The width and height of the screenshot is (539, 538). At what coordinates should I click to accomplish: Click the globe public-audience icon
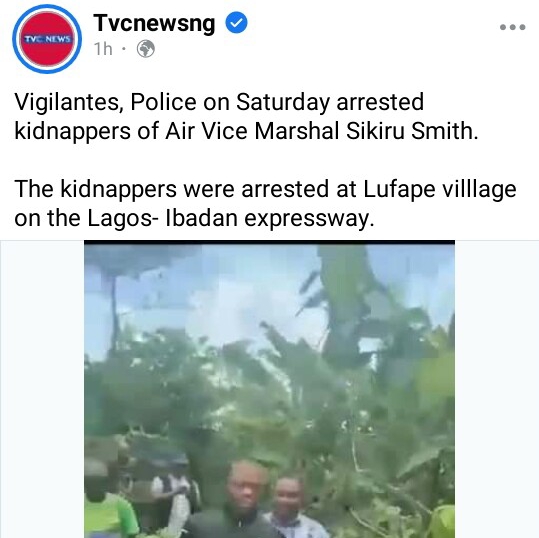pos(146,49)
